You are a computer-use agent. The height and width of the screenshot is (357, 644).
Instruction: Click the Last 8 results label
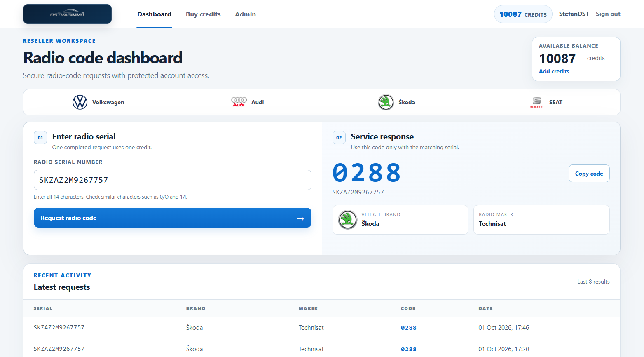[x=593, y=282]
